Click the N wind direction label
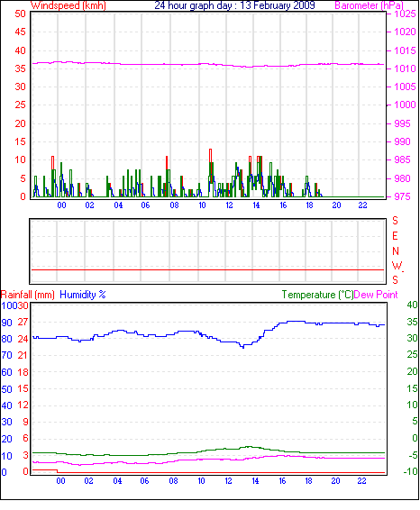 (396, 251)
